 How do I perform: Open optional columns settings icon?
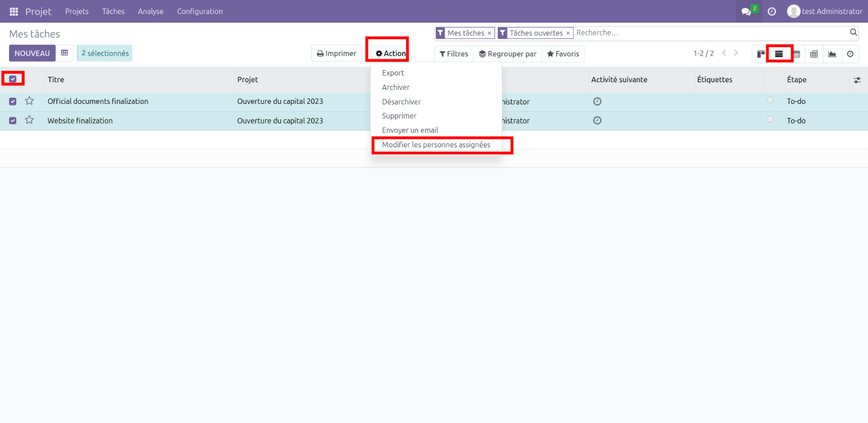point(857,80)
